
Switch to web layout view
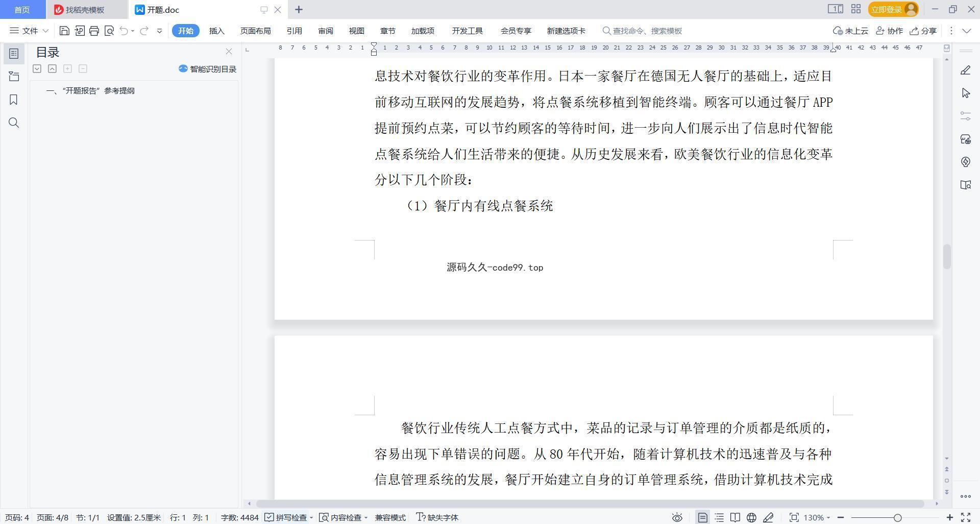coord(751,517)
